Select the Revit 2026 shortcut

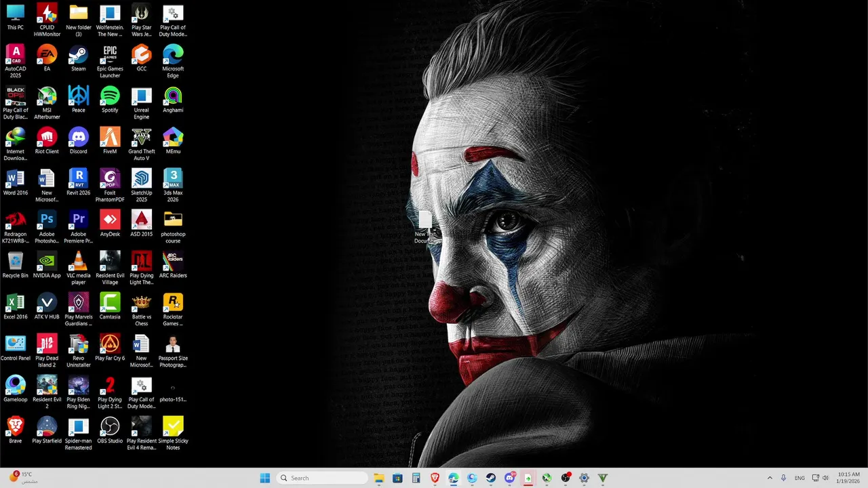click(79, 182)
